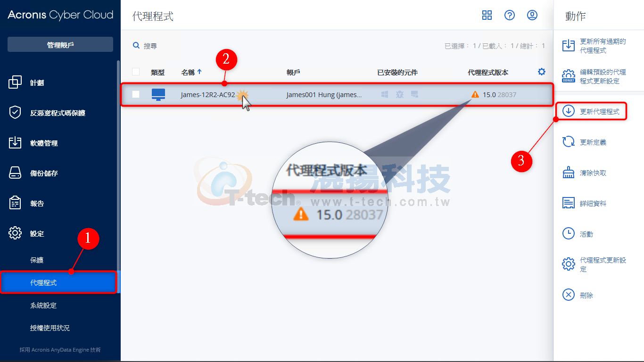This screenshot has width=644, height=362.
Task: Select 系統設定 in the sidebar
Action: click(43, 305)
